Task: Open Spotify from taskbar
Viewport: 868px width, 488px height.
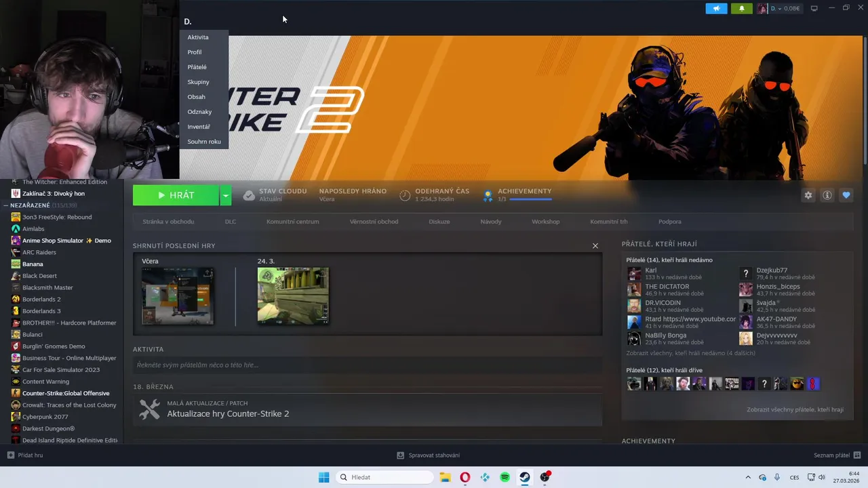Action: pos(505,477)
